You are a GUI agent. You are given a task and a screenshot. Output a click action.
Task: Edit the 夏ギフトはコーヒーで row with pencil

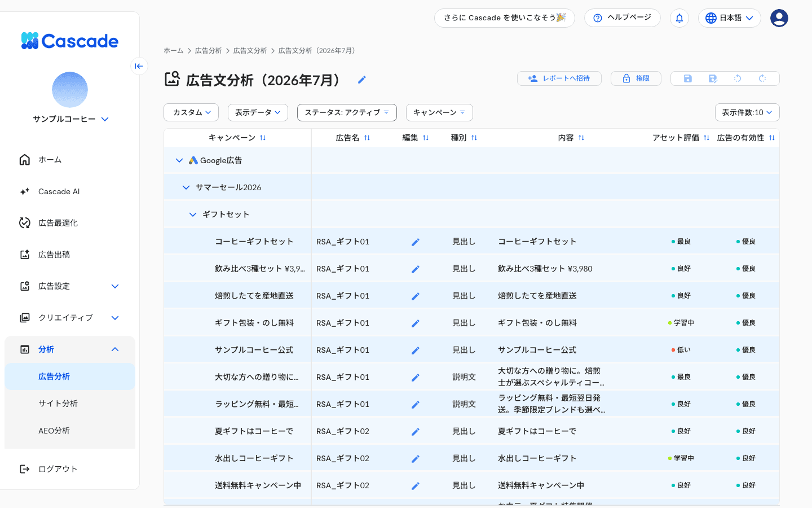coord(416,432)
